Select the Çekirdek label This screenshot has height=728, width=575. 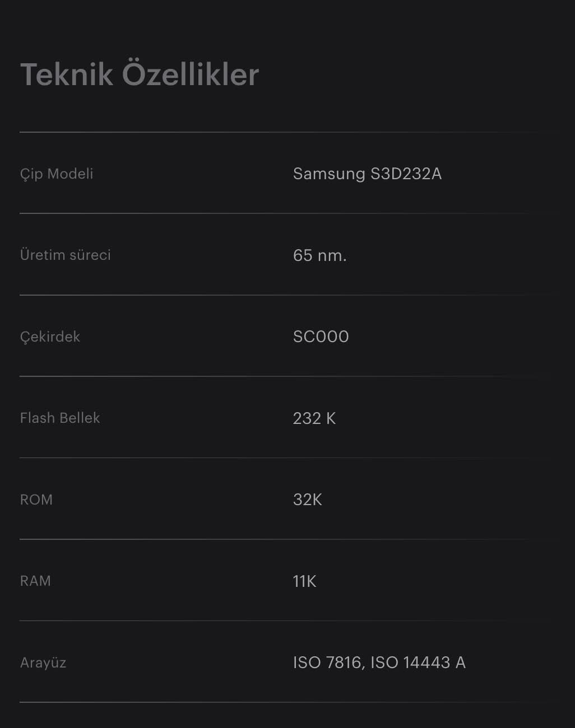50,337
